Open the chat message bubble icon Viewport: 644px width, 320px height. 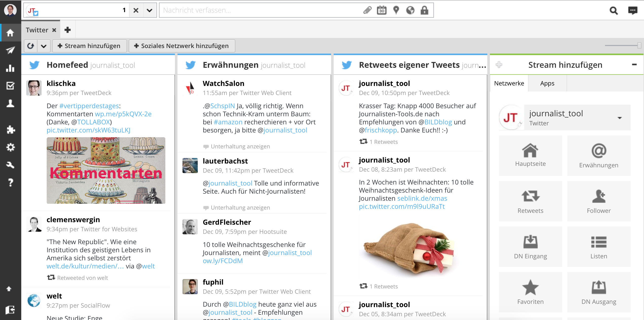633,10
